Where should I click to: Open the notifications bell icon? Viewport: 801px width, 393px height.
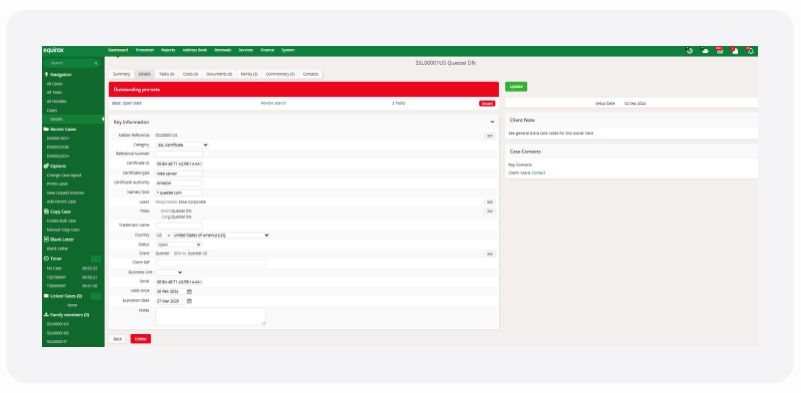pyautogui.click(x=750, y=51)
